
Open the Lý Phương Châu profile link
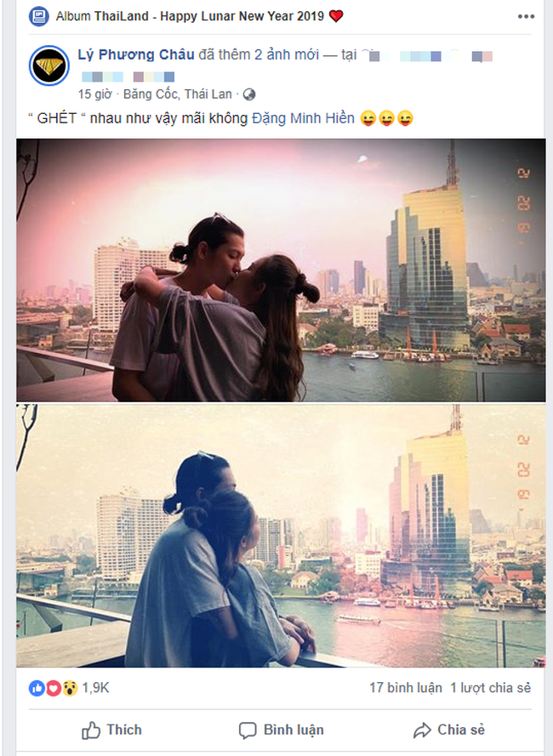(136, 55)
